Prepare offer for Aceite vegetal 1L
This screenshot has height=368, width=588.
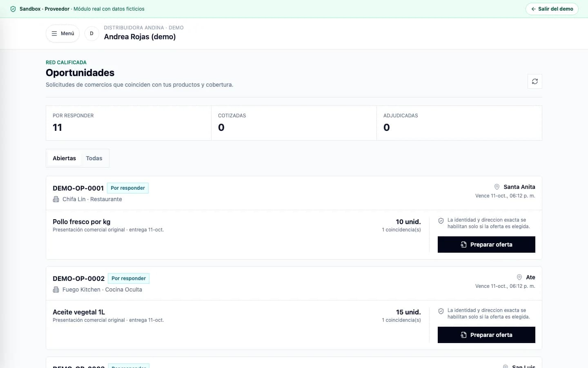[x=486, y=335]
